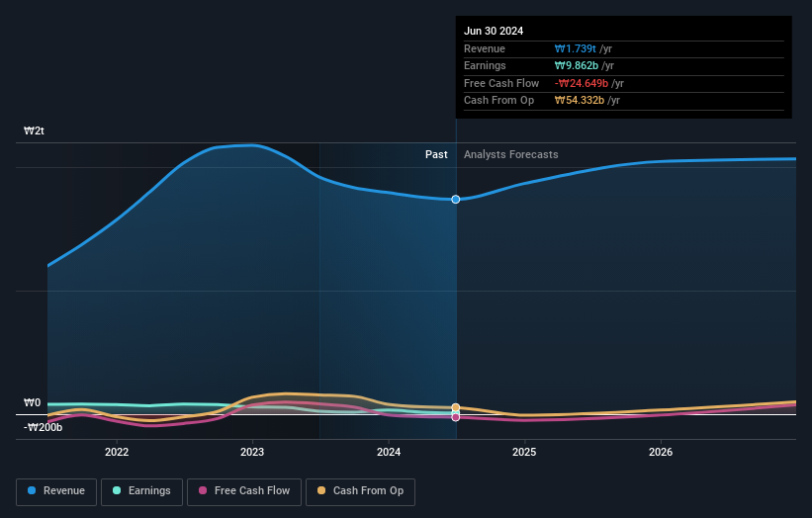812x518 pixels.
Task: Click the teal Earnings legend dot
Action: pyautogui.click(x=117, y=490)
